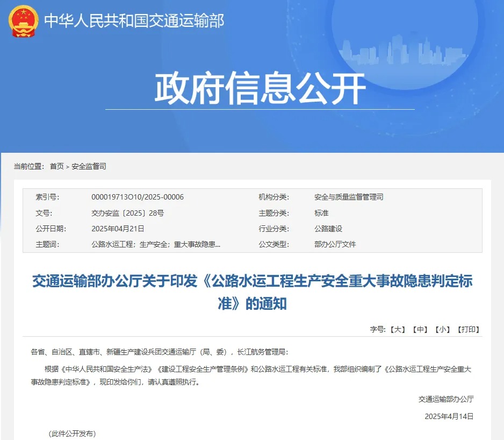
Task: Select document number 交办安监〔2025〕28号
Action: point(127,213)
